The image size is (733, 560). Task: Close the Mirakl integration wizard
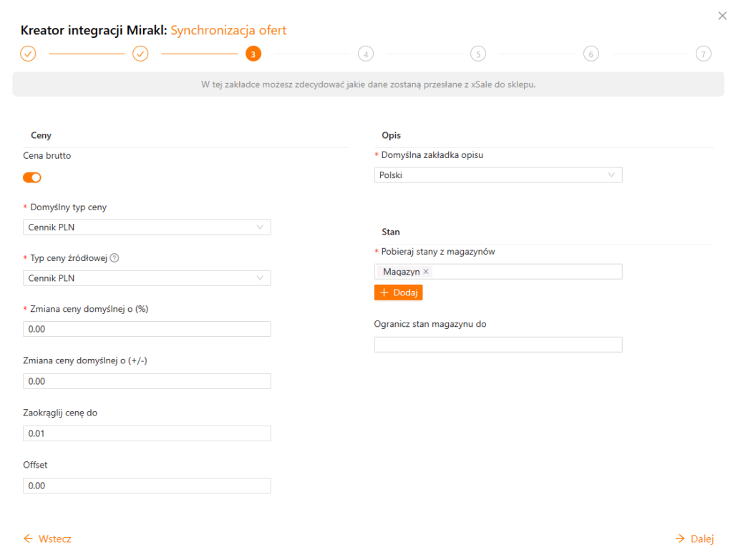pyautogui.click(x=722, y=16)
